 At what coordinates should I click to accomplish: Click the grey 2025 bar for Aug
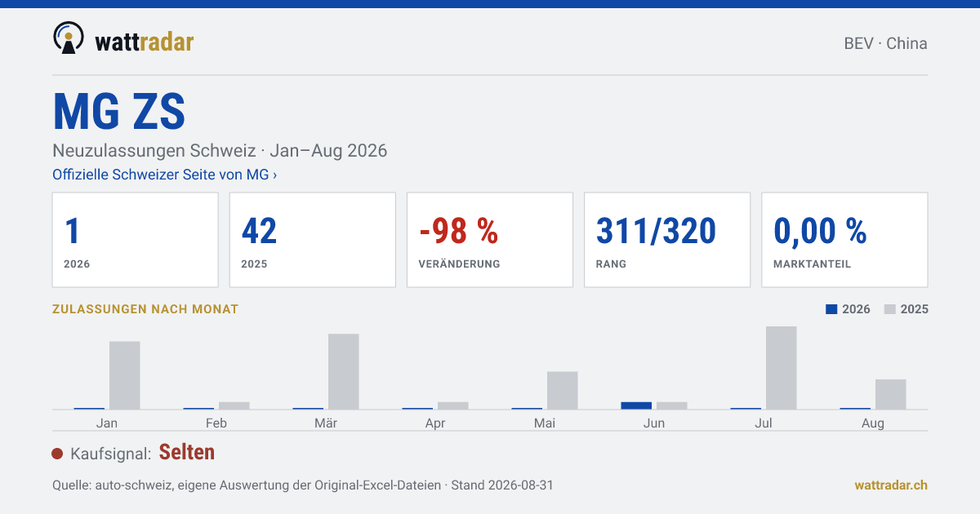891,394
